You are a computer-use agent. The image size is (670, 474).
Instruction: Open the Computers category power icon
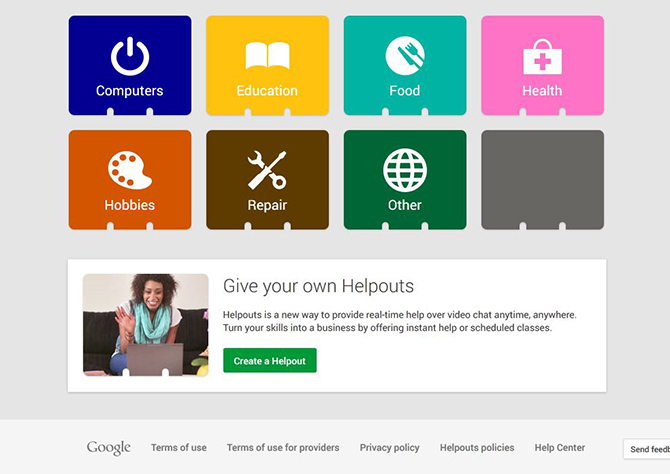[130, 56]
